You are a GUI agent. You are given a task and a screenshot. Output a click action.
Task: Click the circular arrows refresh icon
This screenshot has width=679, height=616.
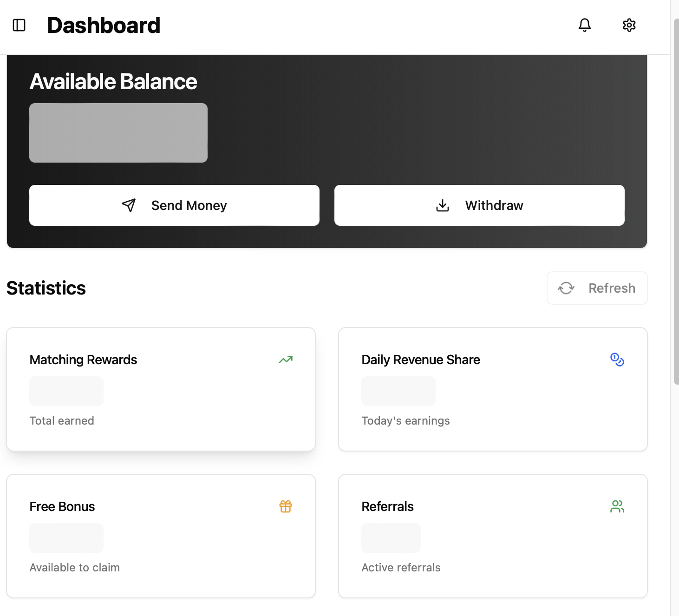pos(566,288)
